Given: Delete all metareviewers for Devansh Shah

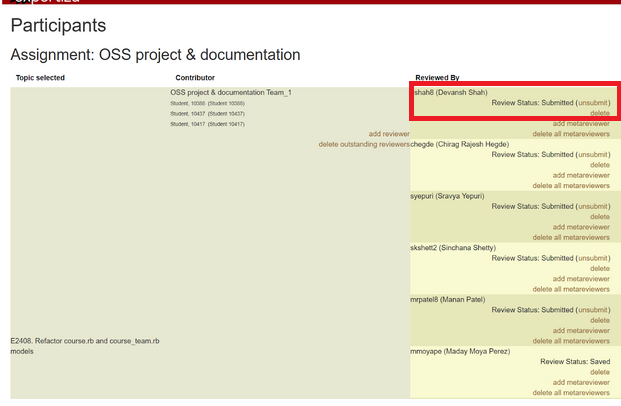Looking at the screenshot, I should pos(570,133).
